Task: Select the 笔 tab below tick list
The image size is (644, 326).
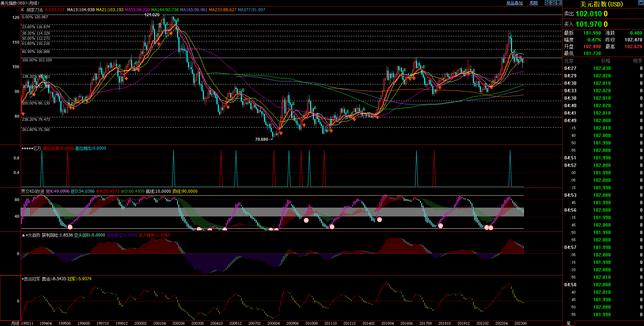Action: point(568,323)
